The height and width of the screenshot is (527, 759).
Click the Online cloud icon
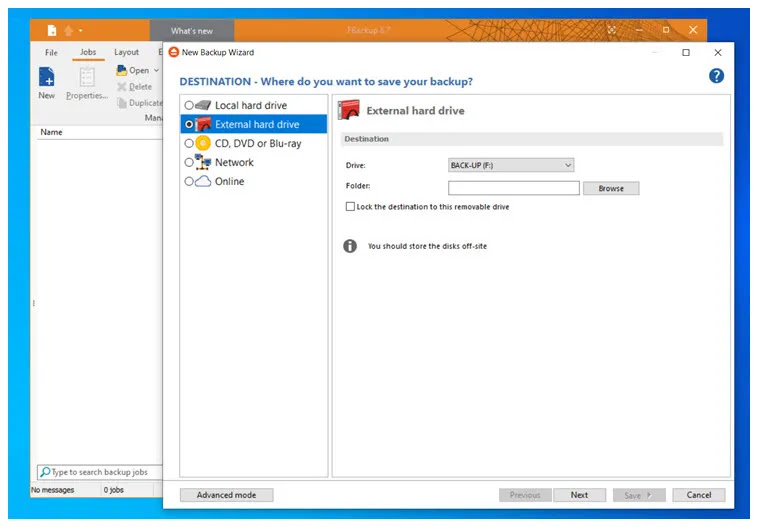click(x=203, y=181)
